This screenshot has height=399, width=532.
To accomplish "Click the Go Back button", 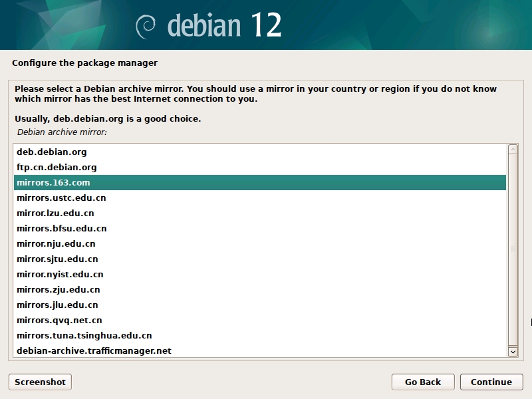I will pyautogui.click(x=423, y=382).
